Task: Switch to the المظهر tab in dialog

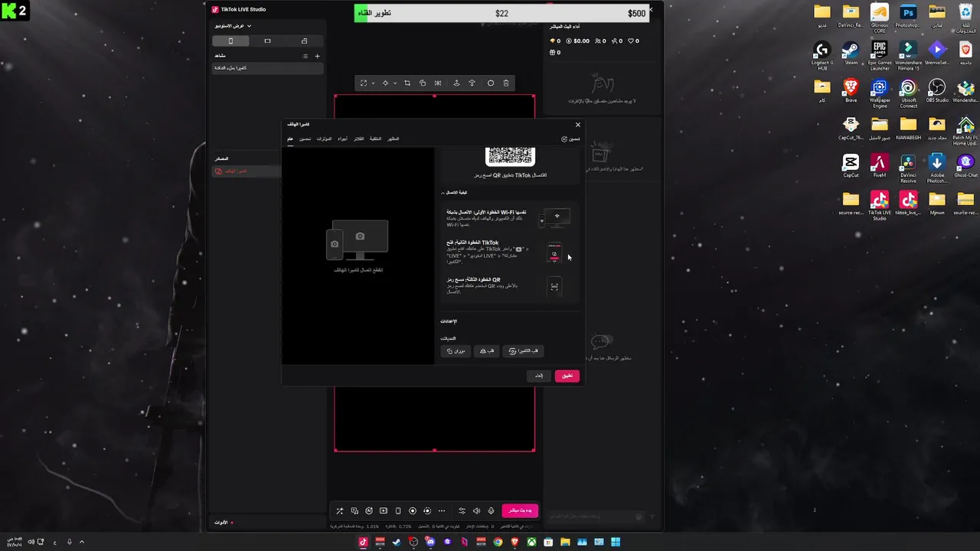Action: 393,139
